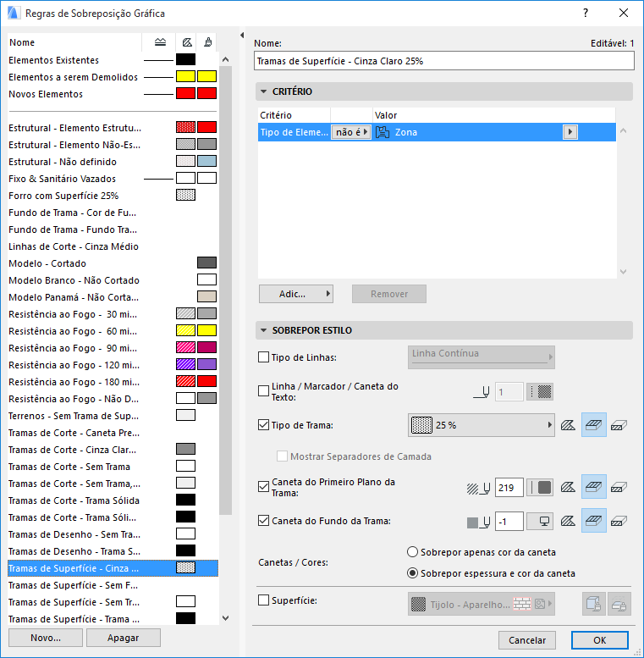This screenshot has width=644, height=658.
Task: Click the background pen number field -1
Action: [x=509, y=521]
